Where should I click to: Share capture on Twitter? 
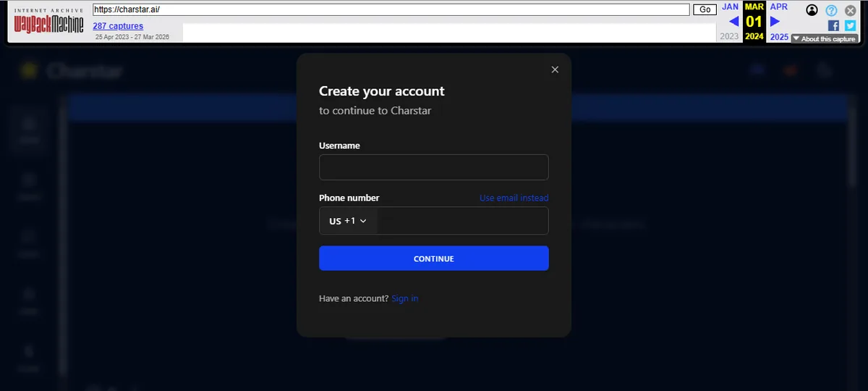850,25
